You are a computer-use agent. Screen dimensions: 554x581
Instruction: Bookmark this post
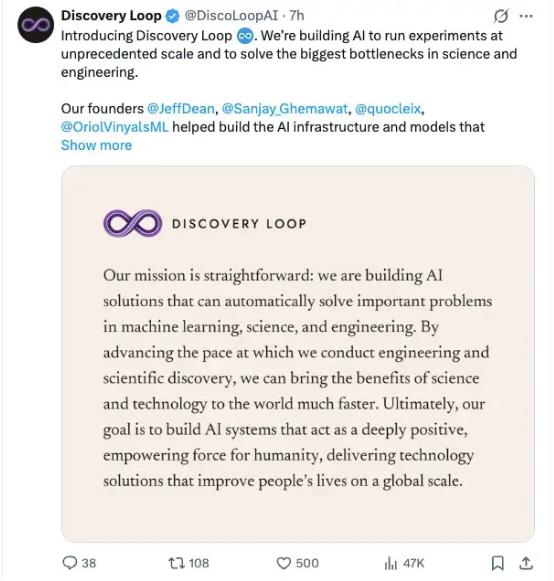click(x=497, y=563)
